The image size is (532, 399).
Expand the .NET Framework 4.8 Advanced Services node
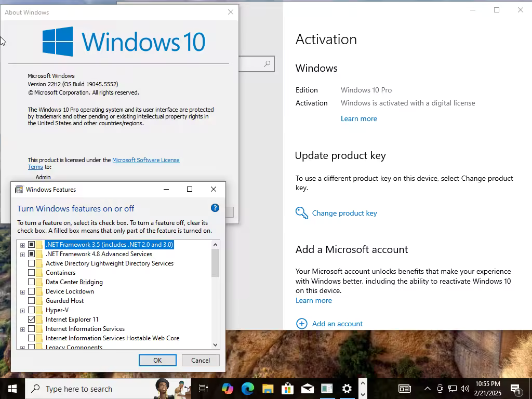click(x=23, y=255)
